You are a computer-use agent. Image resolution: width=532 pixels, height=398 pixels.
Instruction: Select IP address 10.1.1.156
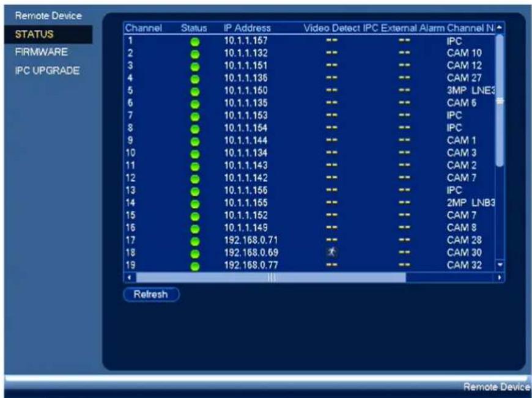tap(246, 190)
